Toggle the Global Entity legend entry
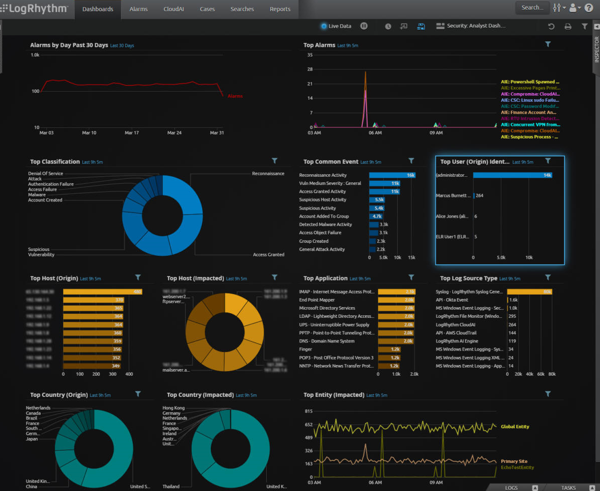This screenshot has width=601, height=491. tap(515, 427)
